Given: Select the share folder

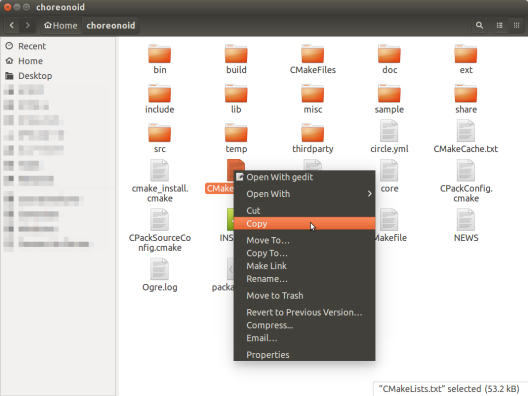Looking at the screenshot, I should click(466, 99).
